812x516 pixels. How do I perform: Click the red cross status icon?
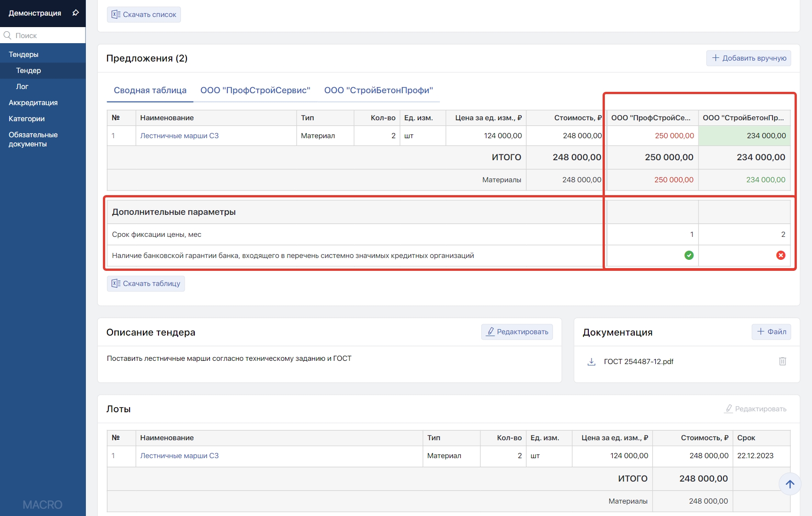pos(780,255)
